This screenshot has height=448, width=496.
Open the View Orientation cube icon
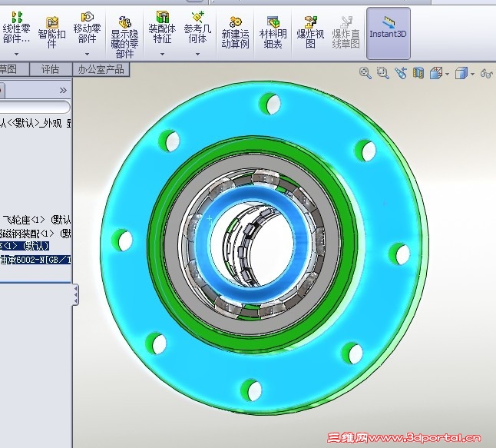[436, 73]
